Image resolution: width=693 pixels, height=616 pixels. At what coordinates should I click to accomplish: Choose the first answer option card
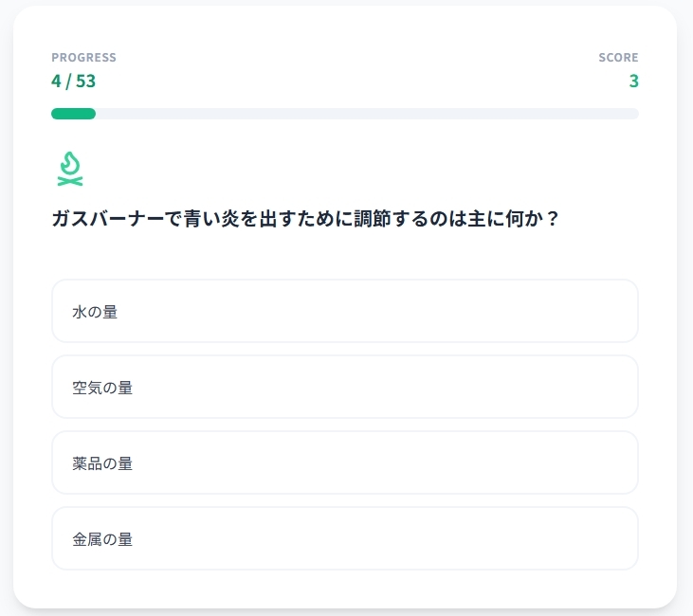point(344,311)
